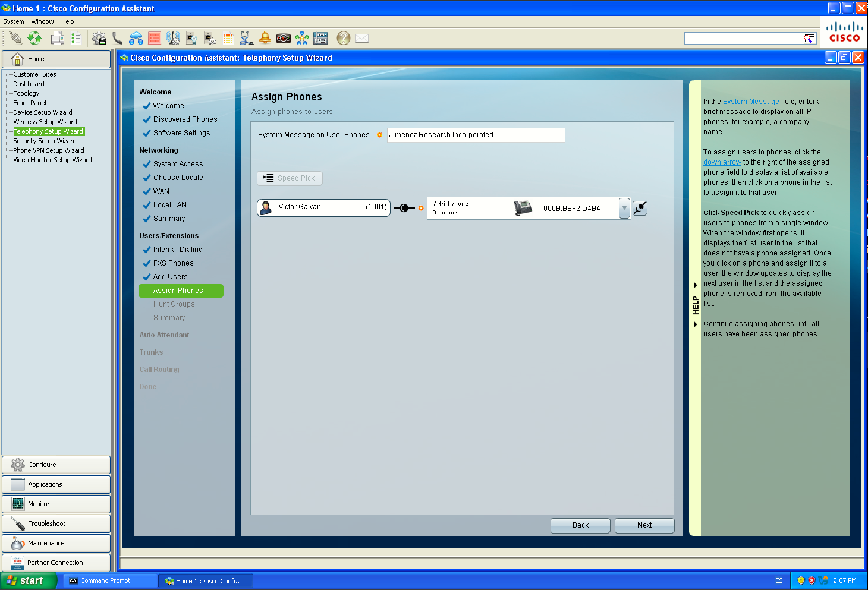Click the telephone handset toolbar icon
Viewport: 868px width, 590px height.
(x=118, y=39)
